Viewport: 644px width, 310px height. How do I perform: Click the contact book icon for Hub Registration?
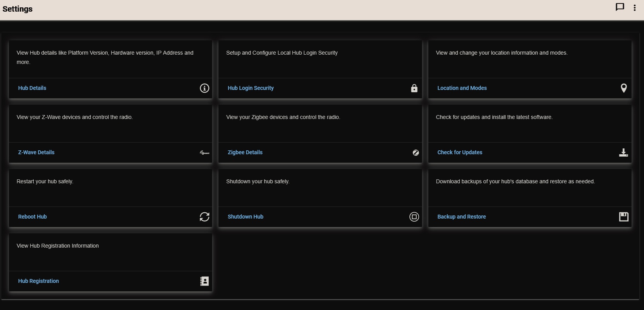pos(204,281)
